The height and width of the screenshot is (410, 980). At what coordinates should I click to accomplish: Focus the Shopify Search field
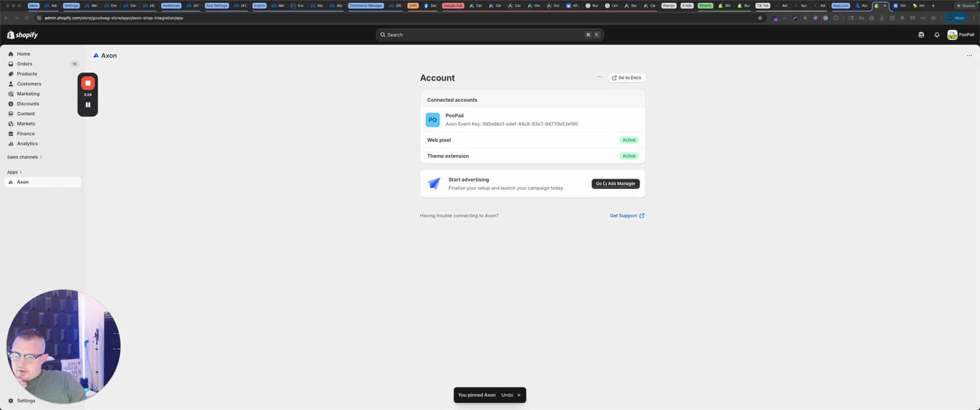(489, 35)
